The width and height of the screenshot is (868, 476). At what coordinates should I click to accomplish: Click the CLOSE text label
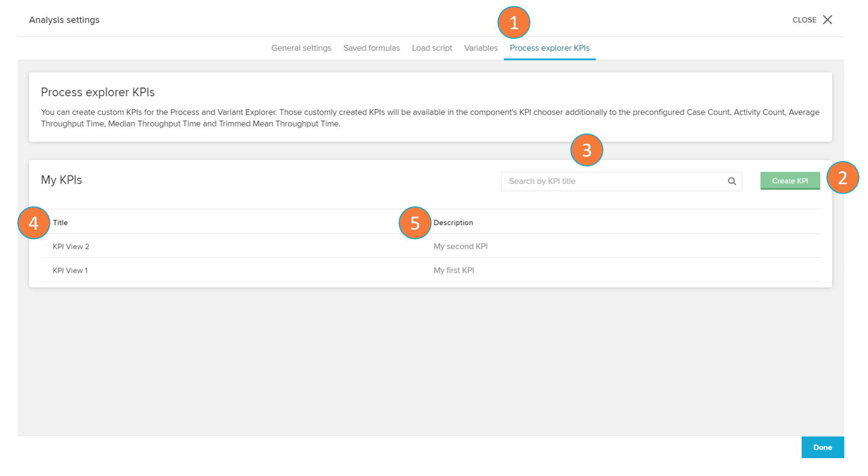[x=804, y=20]
